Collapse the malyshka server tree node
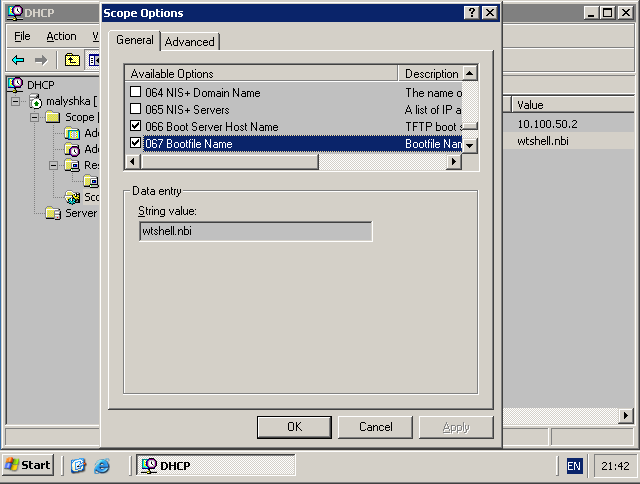640x484 pixels. click(17, 101)
